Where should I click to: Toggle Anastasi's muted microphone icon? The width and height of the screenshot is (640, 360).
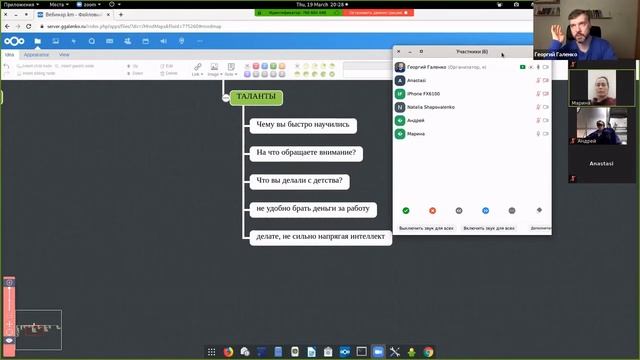[538, 80]
